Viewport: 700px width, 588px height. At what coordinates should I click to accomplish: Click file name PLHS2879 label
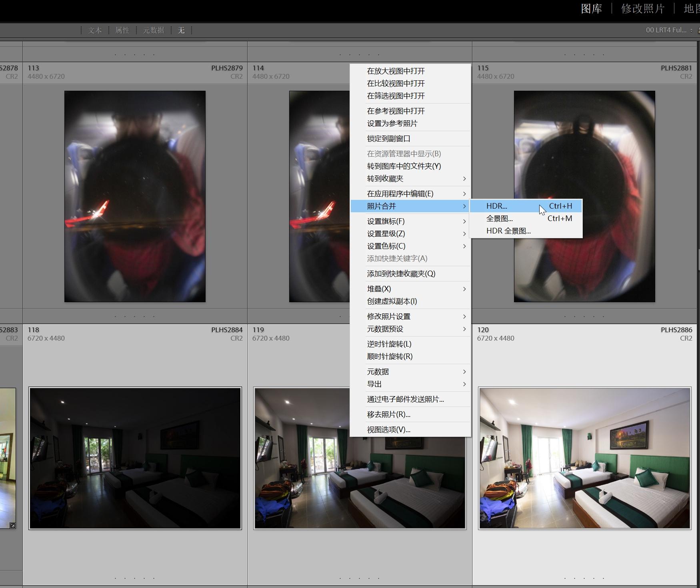(227, 68)
